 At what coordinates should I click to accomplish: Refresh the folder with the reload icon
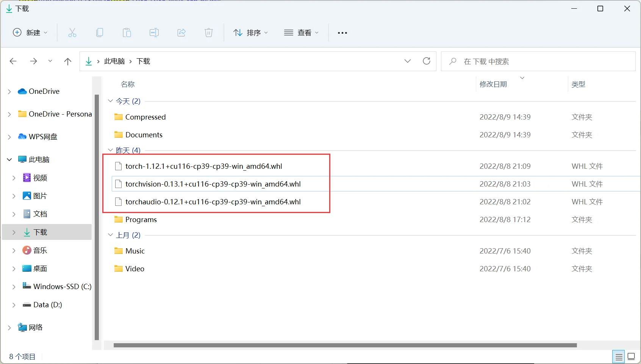tap(427, 61)
